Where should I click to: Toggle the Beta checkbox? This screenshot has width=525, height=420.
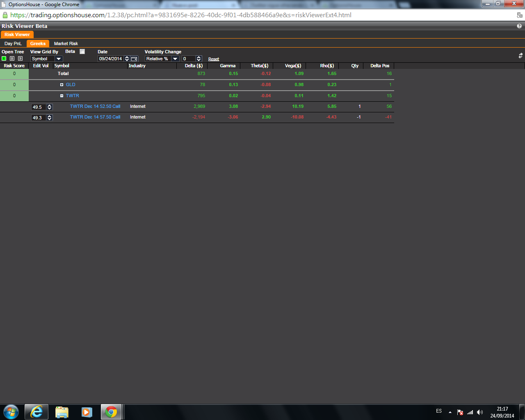click(x=82, y=52)
